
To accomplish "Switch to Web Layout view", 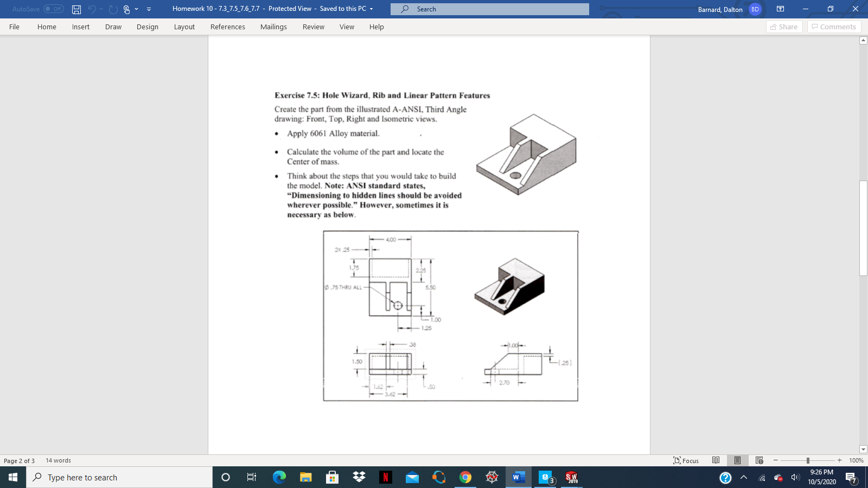I will (x=758, y=460).
